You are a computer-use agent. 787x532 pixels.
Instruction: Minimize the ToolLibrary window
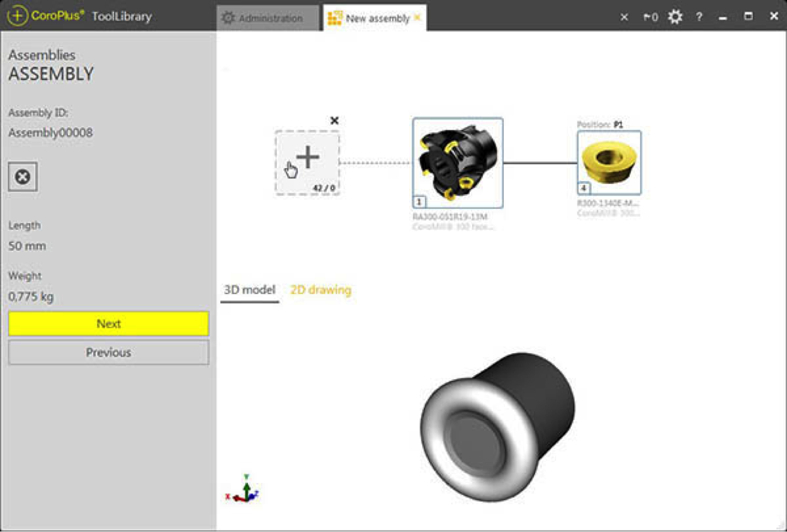723,18
